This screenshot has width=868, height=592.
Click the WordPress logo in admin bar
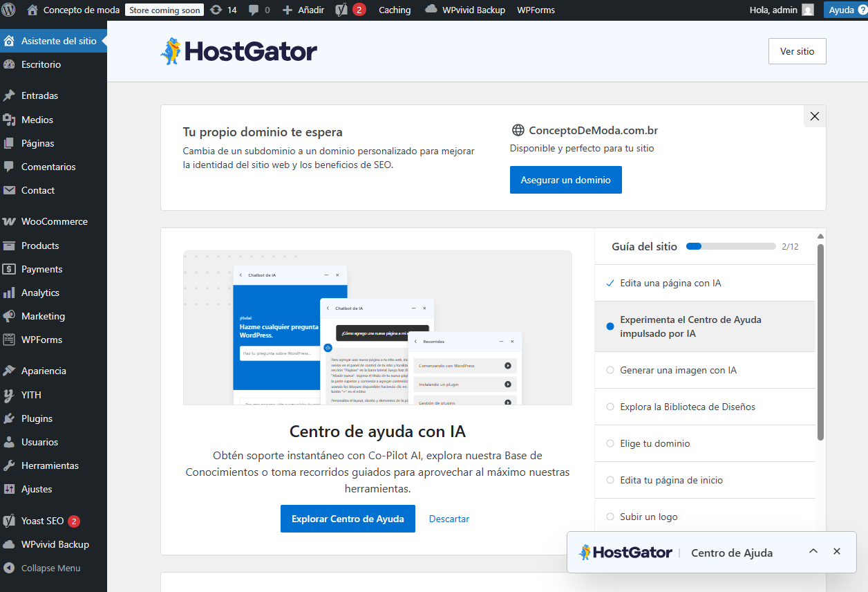[x=9, y=10]
